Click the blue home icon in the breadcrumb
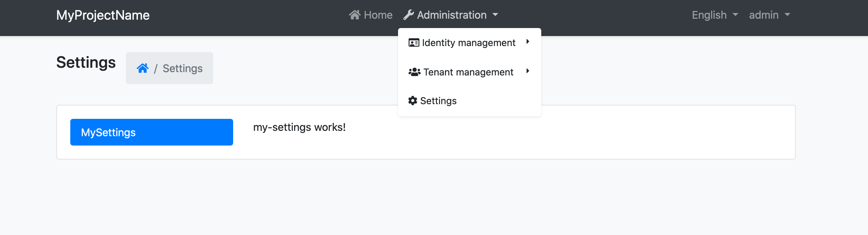This screenshot has height=235, width=868. coord(143,68)
